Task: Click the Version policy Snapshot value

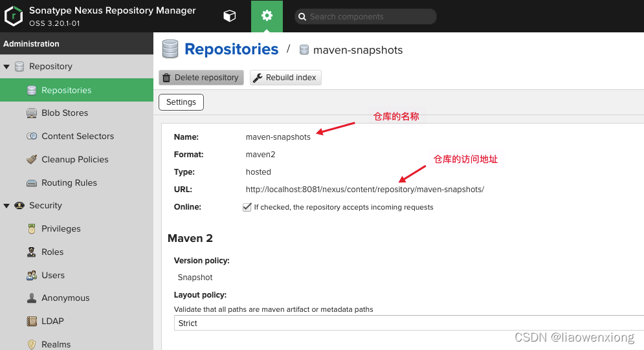Action: (195, 278)
